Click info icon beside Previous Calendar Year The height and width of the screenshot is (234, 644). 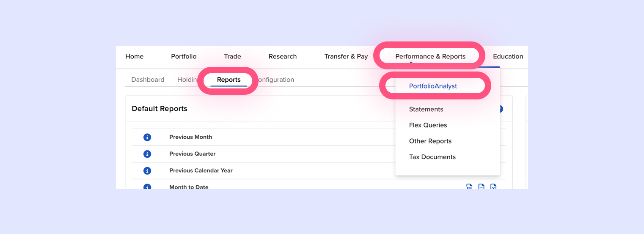coord(147,171)
